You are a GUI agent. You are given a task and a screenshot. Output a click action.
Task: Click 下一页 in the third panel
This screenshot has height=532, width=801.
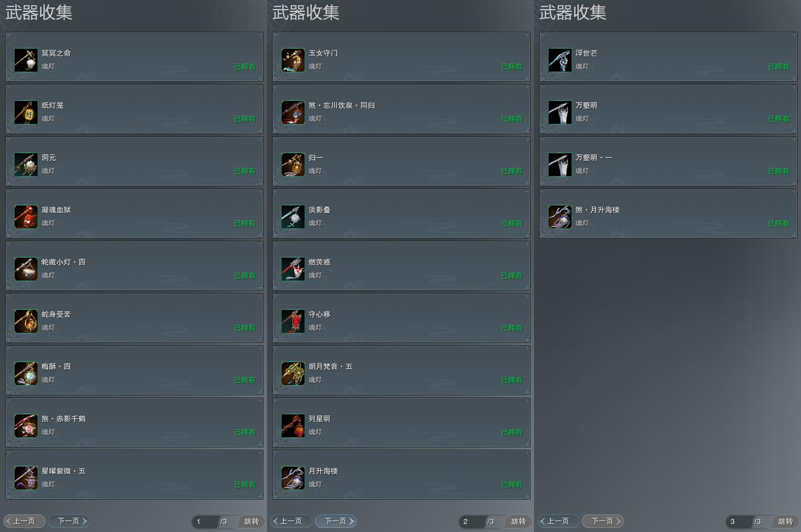[603, 521]
